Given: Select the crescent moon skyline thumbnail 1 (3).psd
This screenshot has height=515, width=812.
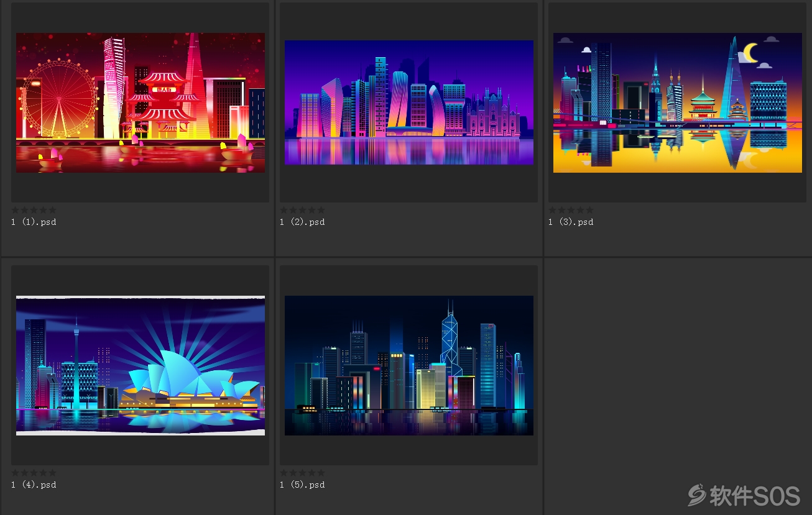Looking at the screenshot, I should pyautogui.click(x=678, y=103).
